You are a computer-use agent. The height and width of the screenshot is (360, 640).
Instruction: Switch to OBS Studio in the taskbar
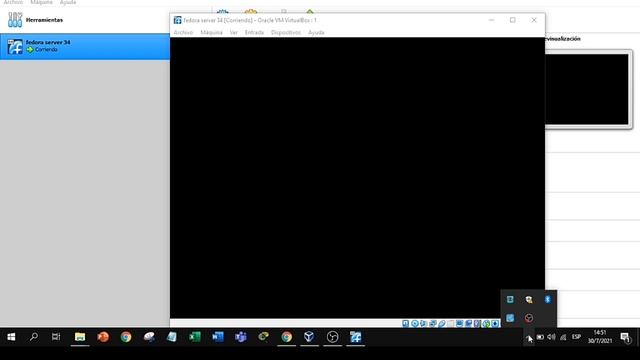click(333, 337)
